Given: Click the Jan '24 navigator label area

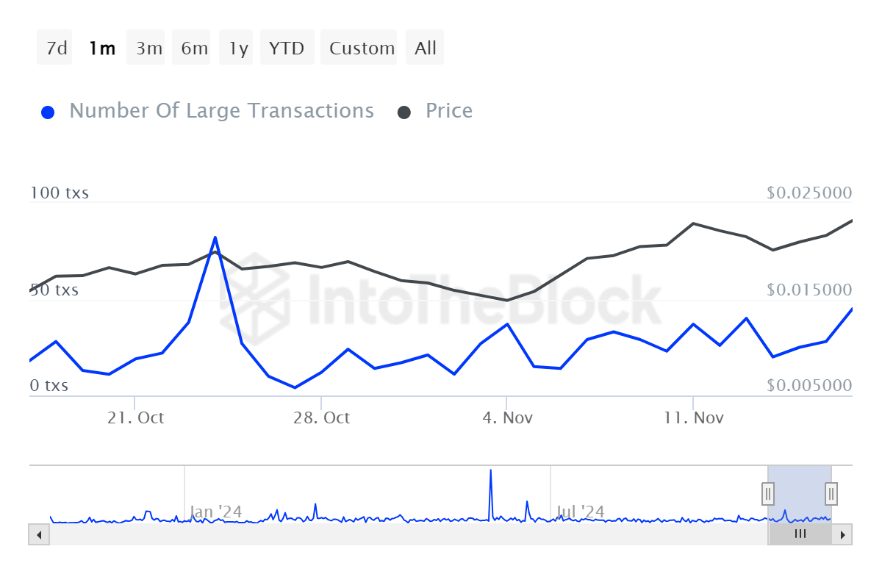Looking at the screenshot, I should tap(215, 511).
